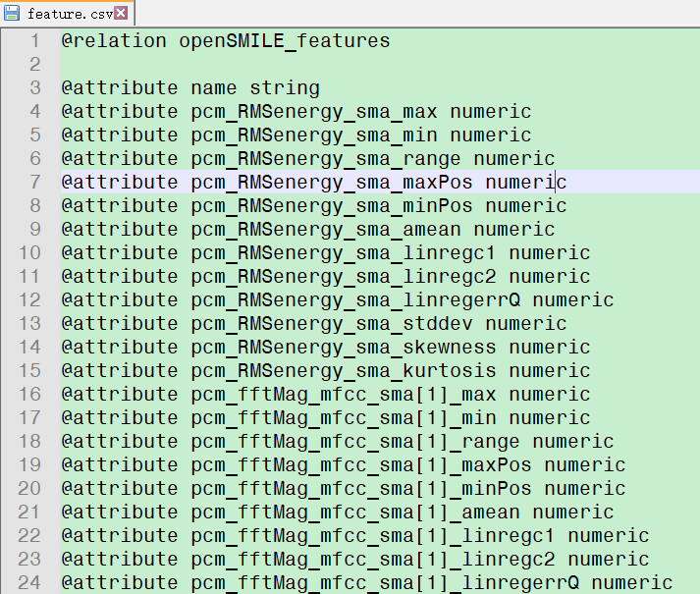Screen dimensions: 700x594
Task: Click the pcm_RMSenergy_sma_range line
Action: [x=308, y=159]
